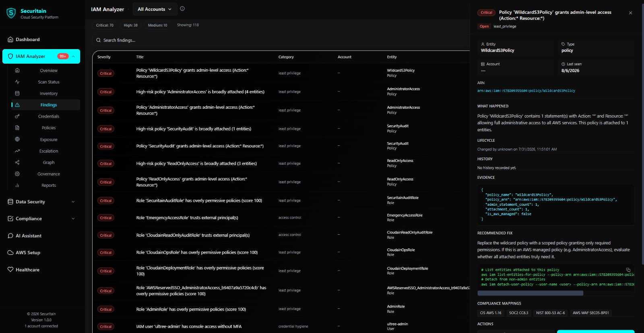644x333 pixels.
Task: Open the CloudainDeploymentRole permissive policies finding
Action: (281, 271)
